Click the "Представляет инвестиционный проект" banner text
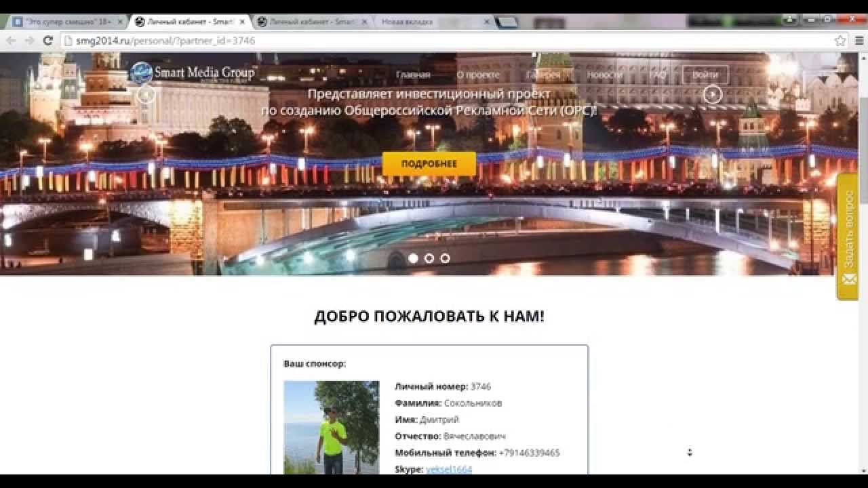The height and width of the screenshot is (488, 868). click(x=429, y=94)
